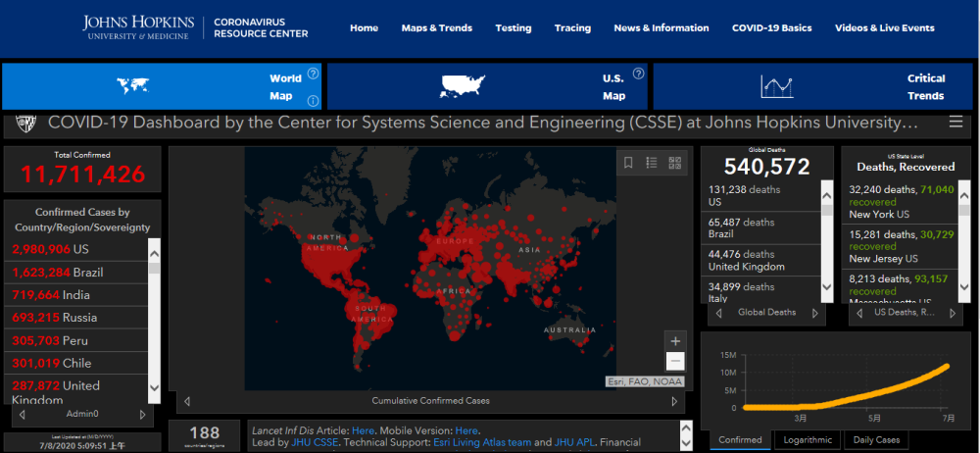The image size is (980, 453).
Task: Open COVID-19 Basics menu
Action: click(x=772, y=28)
